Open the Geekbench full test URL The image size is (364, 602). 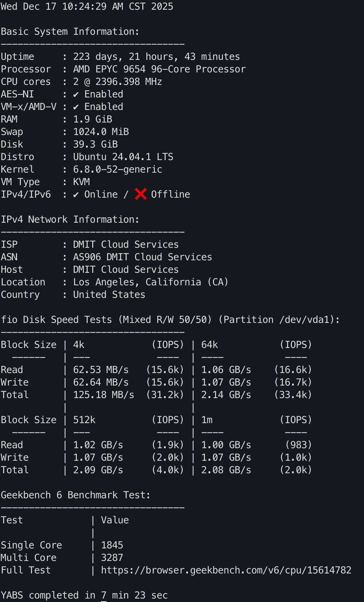tap(226, 570)
